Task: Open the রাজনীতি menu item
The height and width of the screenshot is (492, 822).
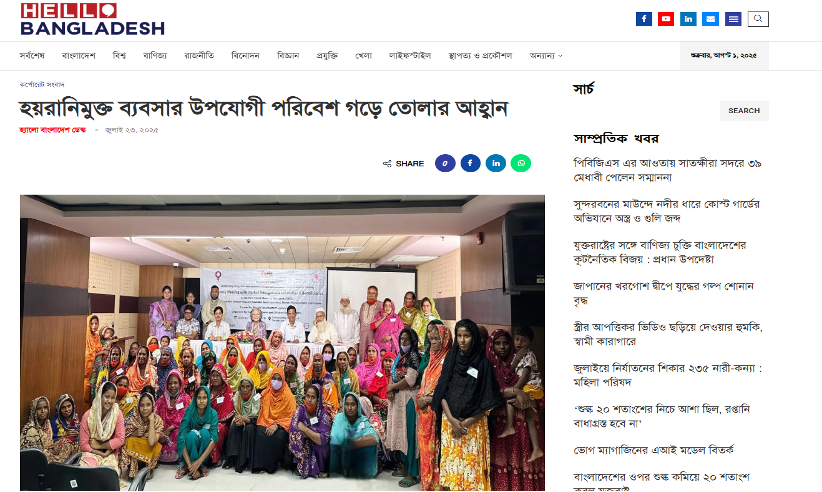Action: pos(199,56)
